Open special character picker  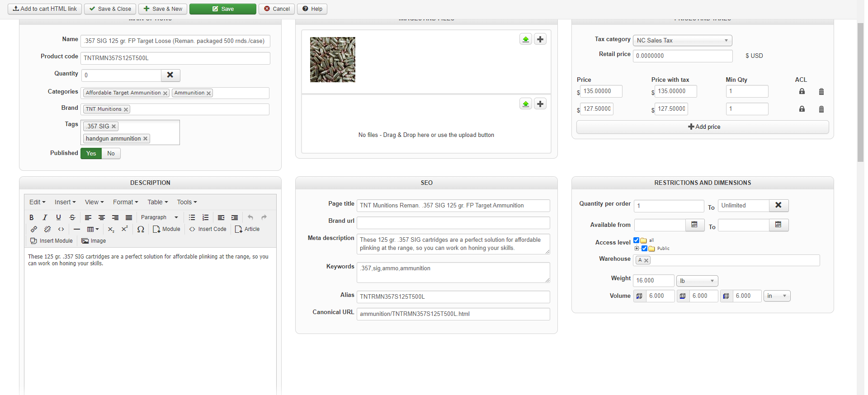(141, 229)
